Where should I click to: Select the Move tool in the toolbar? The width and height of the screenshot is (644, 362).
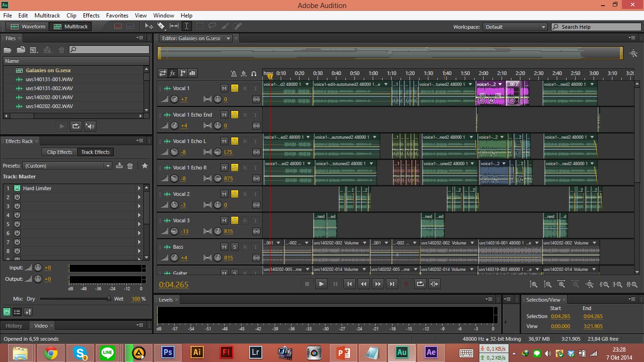click(149, 26)
